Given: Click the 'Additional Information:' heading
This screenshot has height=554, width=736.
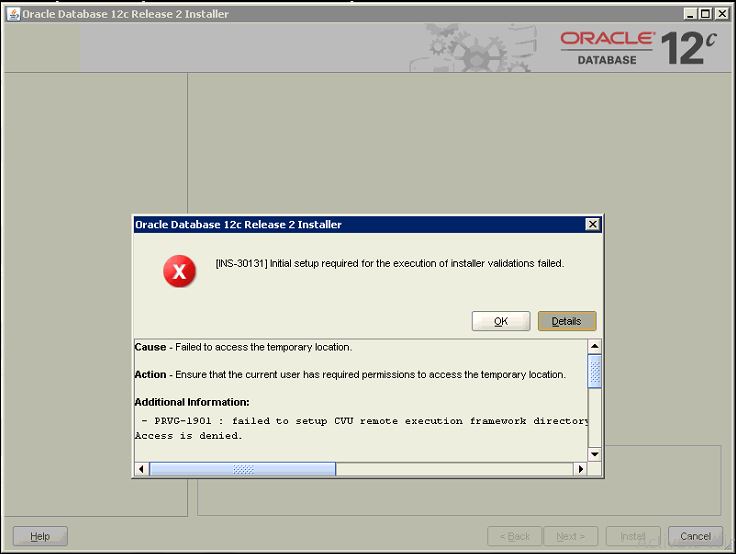Looking at the screenshot, I should pos(192,402).
